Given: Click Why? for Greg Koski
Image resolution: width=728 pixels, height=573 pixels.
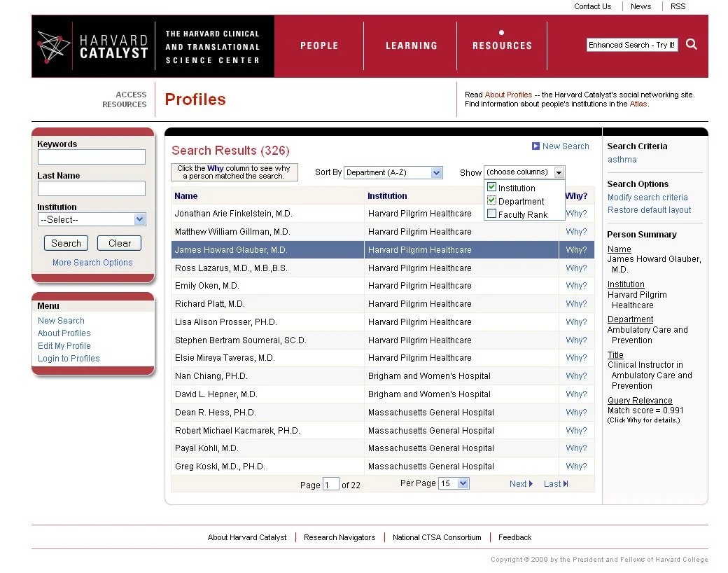Looking at the screenshot, I should [576, 466].
